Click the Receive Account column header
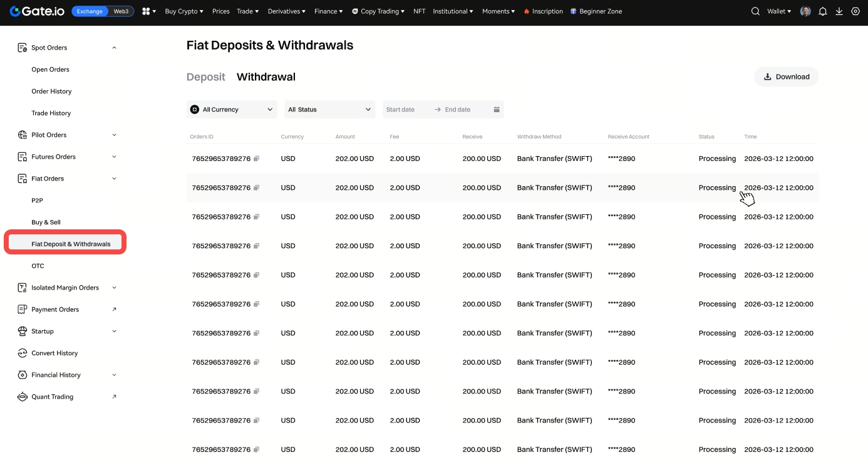Screen dimensions: 868x465 629,137
